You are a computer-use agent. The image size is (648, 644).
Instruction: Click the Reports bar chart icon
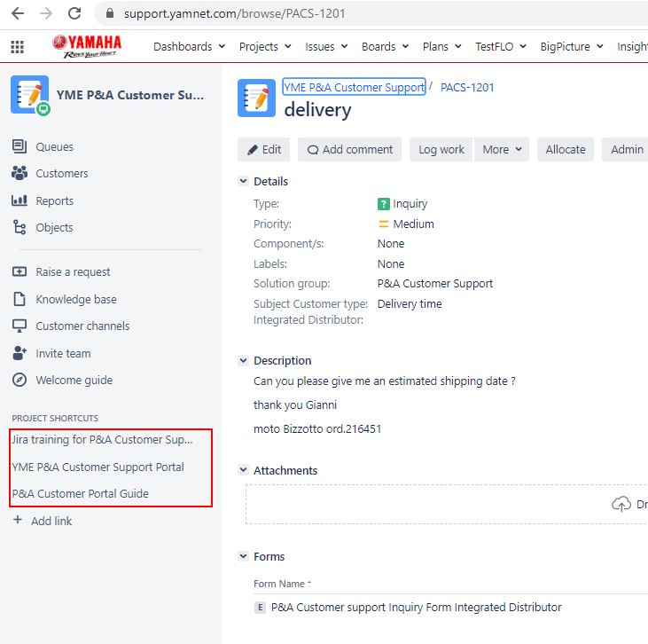pos(20,200)
